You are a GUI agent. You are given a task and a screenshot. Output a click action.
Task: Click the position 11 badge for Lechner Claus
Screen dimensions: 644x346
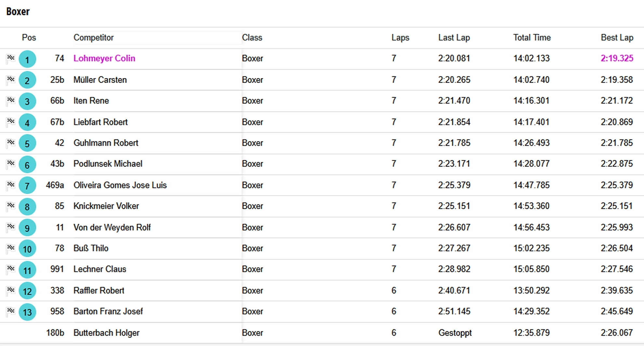click(x=27, y=270)
